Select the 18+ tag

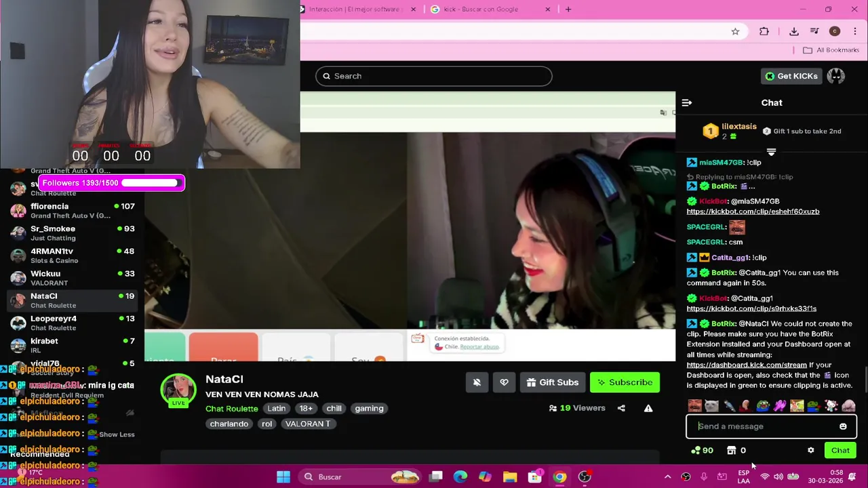pyautogui.click(x=307, y=409)
